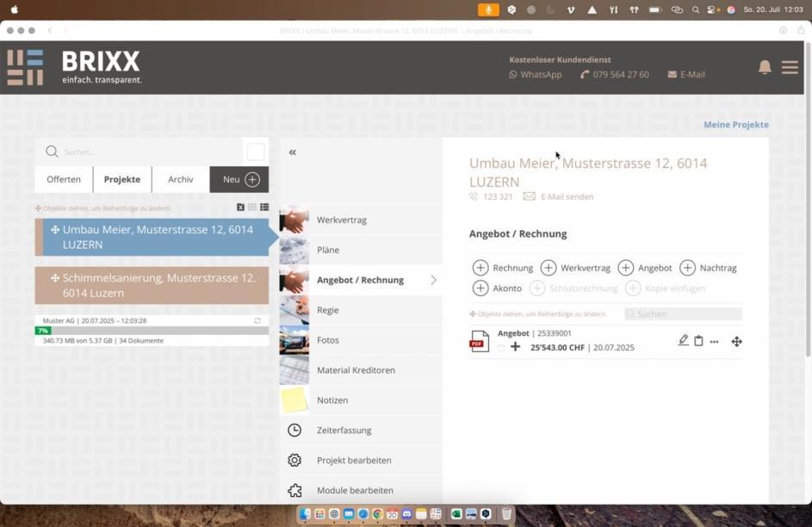Collapse the module panel with double chevron

(293, 152)
